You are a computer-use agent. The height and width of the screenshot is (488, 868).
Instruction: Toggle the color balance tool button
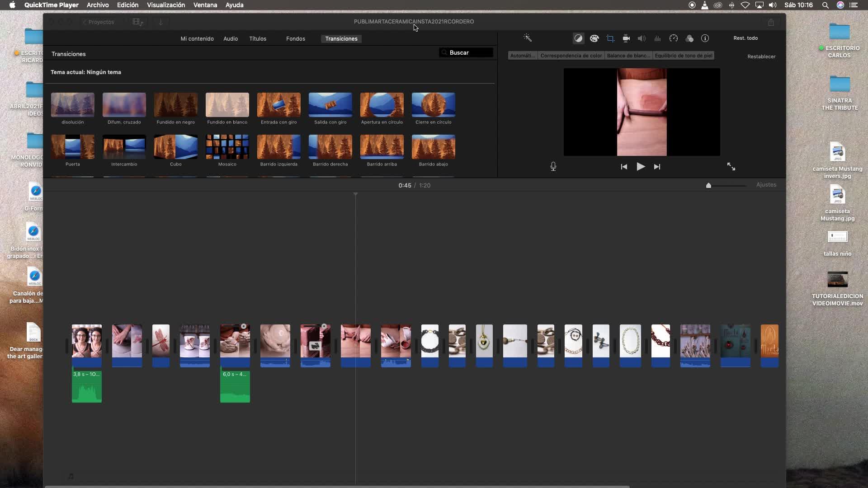coord(578,38)
